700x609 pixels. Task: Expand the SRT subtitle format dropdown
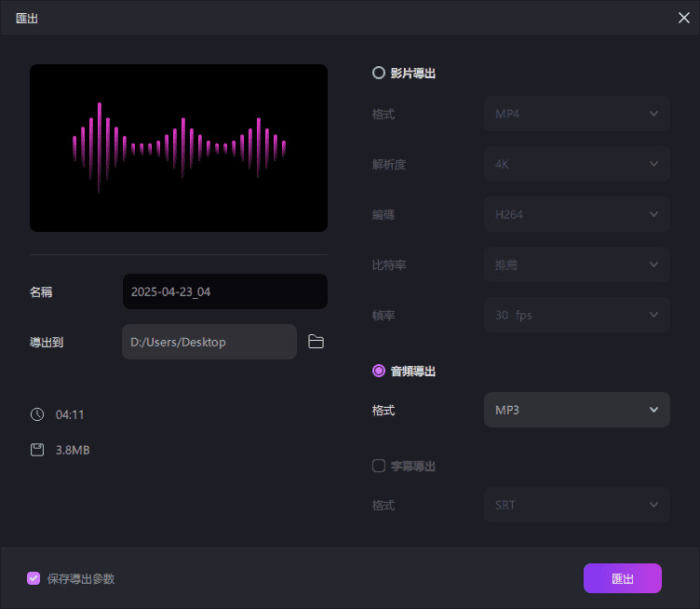click(576, 505)
